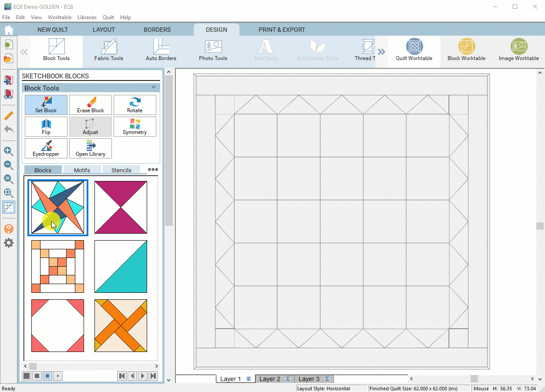Image resolution: width=545 pixels, height=392 pixels.
Task: Select the teal half-square triangle block
Action: (121, 266)
